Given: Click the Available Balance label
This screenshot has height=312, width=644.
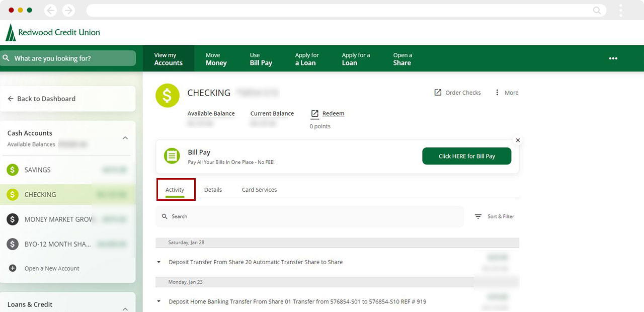Looking at the screenshot, I should pos(211,114).
